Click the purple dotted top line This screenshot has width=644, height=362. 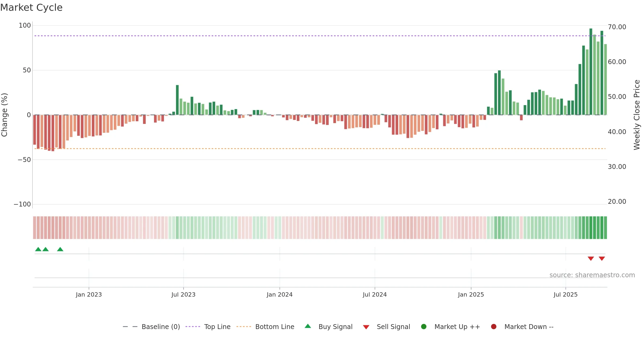[x=320, y=36]
